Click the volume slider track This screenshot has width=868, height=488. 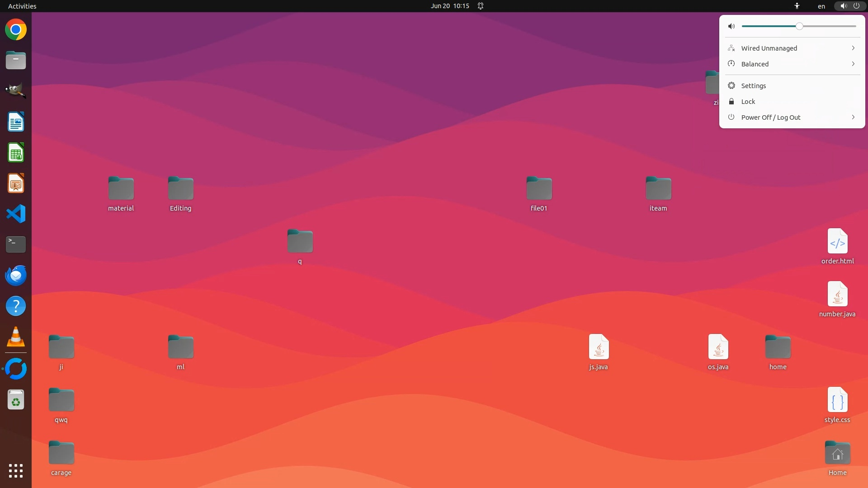click(827, 26)
